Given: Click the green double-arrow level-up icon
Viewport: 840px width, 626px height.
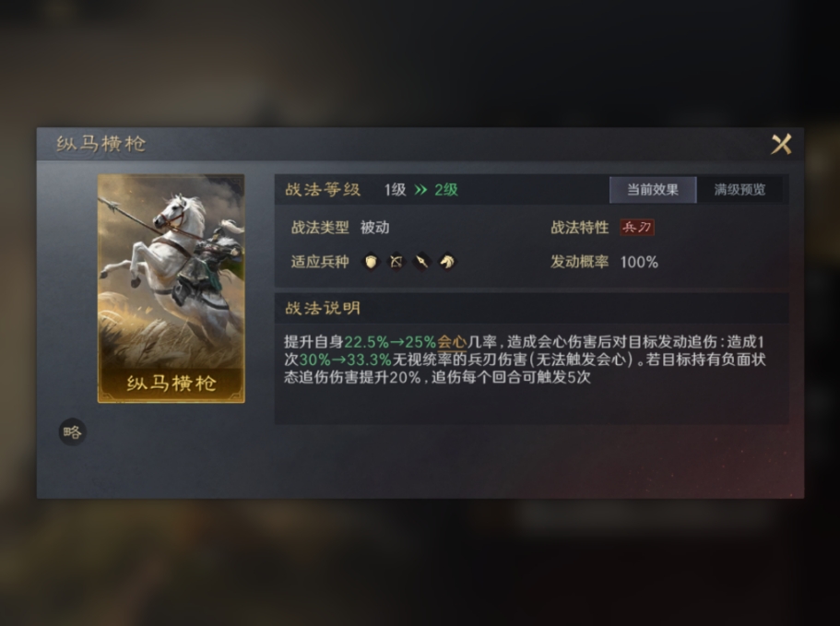Looking at the screenshot, I should pyautogui.click(x=420, y=190).
